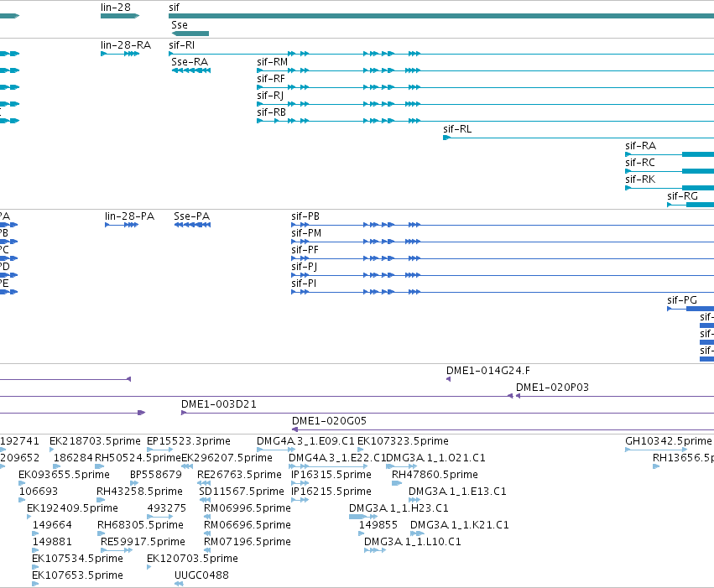Viewport: 714px width, 588px height.
Task: Select EST UUGC0488
Action: point(201,576)
